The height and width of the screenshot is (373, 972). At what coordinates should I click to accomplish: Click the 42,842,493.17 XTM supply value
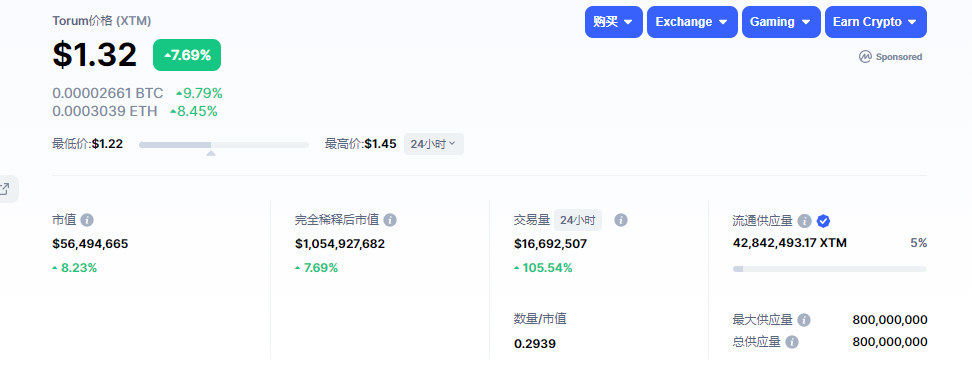point(790,244)
